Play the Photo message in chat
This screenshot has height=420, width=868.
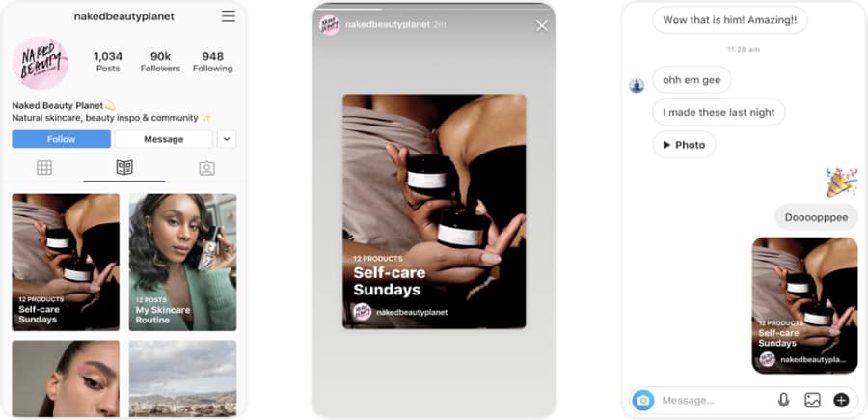[684, 145]
